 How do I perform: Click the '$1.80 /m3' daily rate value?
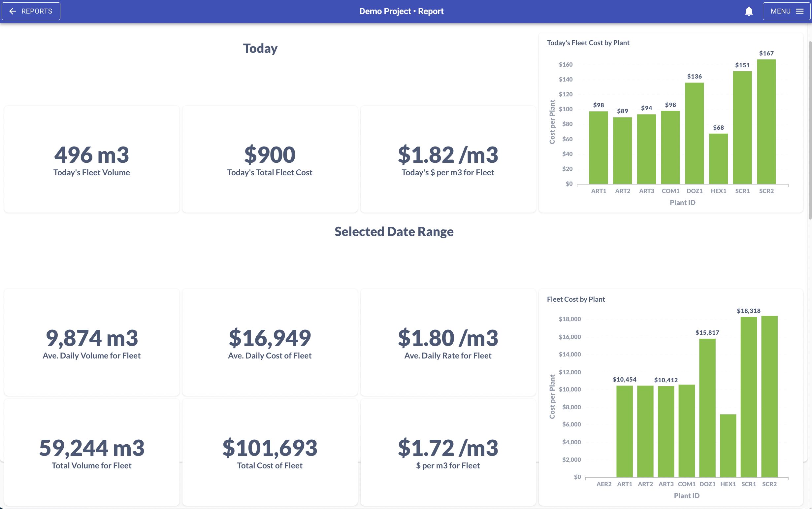(x=448, y=338)
